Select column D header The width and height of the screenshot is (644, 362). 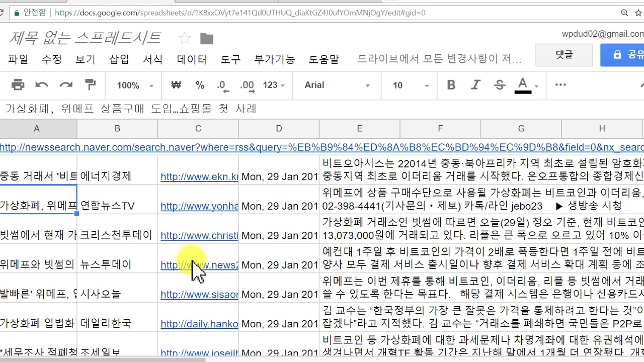[279, 129]
